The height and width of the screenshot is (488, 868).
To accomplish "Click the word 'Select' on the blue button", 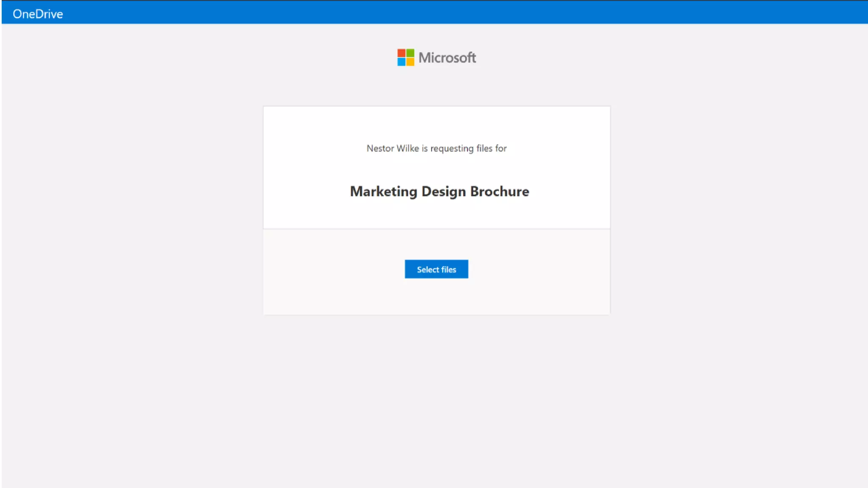I will click(x=428, y=269).
